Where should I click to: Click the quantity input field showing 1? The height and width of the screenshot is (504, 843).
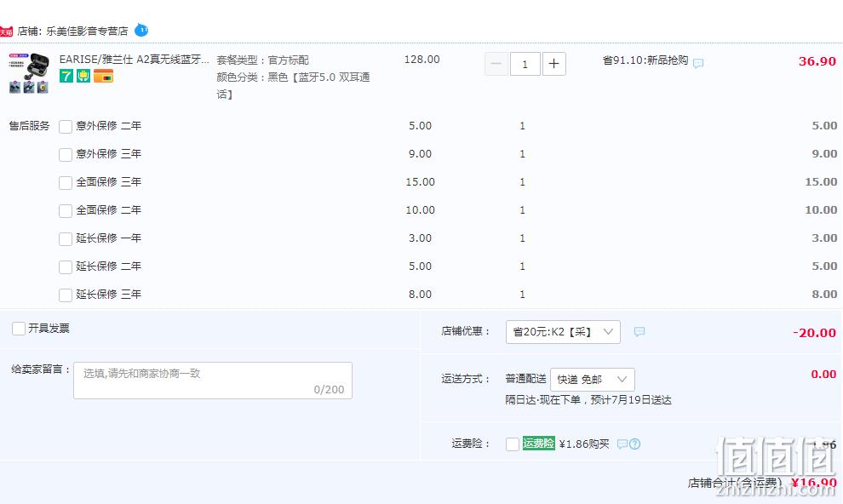pos(525,64)
